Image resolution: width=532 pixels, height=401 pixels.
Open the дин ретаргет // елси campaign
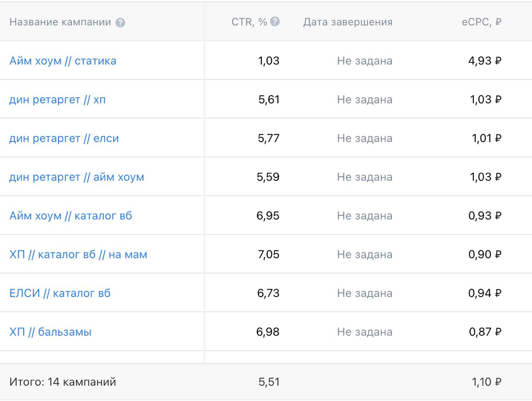pyautogui.click(x=64, y=138)
